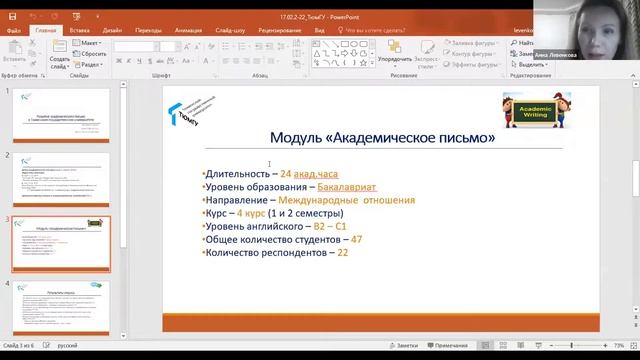Viewport: 640px width, 360px height.
Task: Increase the list indent level
Action: coord(269,47)
